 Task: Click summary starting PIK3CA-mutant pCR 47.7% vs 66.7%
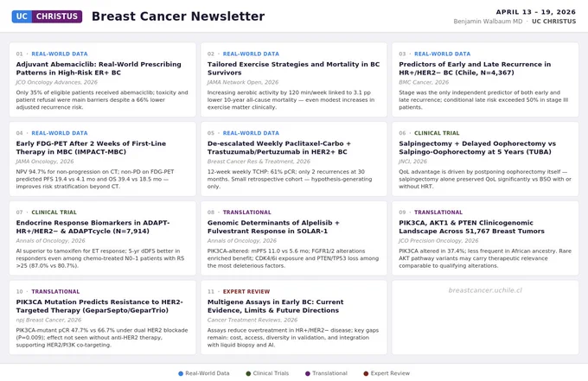[102, 338]
